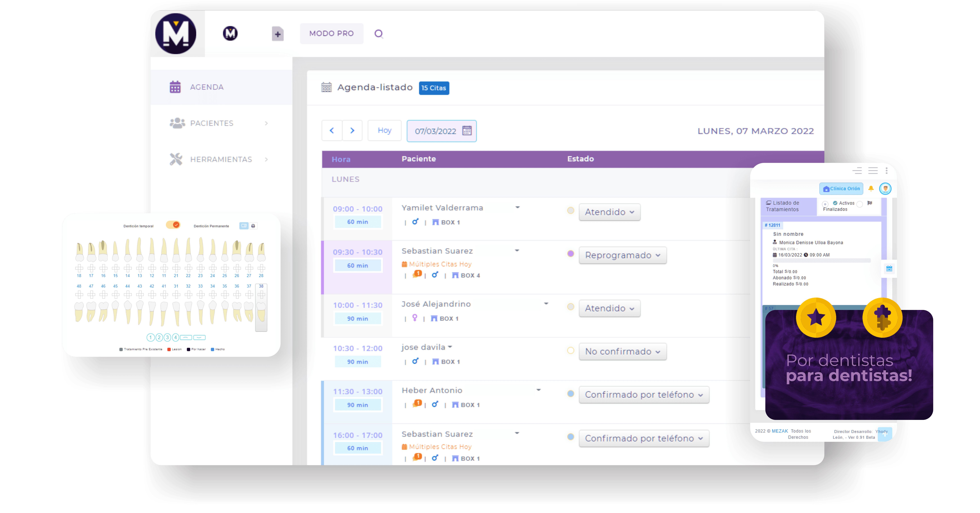Click the gold star badge icon
Screen dimensions: 980x513
pyautogui.click(x=816, y=317)
